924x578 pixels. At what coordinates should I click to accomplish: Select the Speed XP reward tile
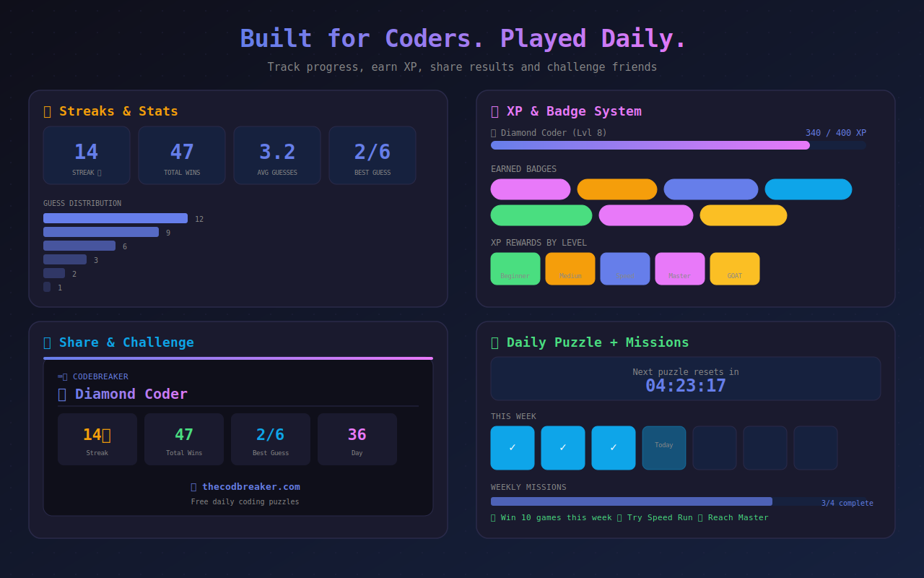click(x=625, y=269)
